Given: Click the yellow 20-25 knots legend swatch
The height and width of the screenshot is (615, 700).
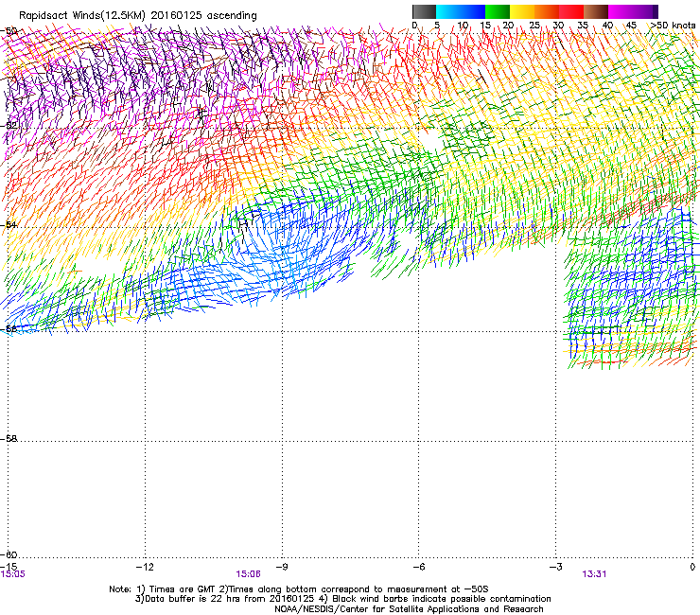Looking at the screenshot, I should coord(522,11).
